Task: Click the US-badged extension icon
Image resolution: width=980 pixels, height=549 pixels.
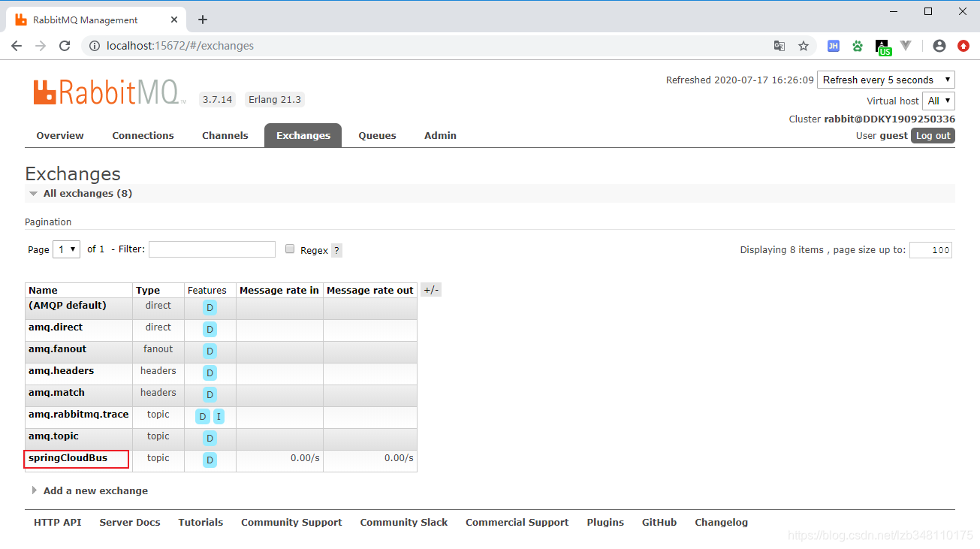Action: click(883, 47)
